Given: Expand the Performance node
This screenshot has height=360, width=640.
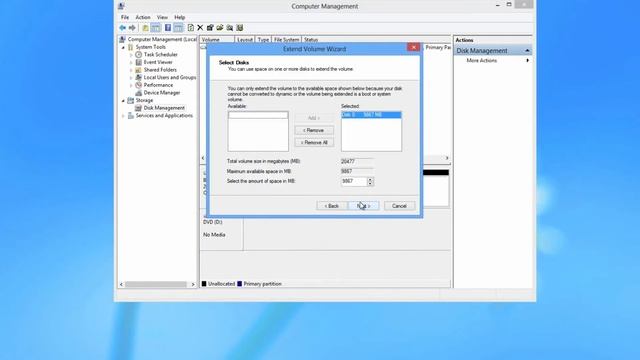Looking at the screenshot, I should pos(131,85).
